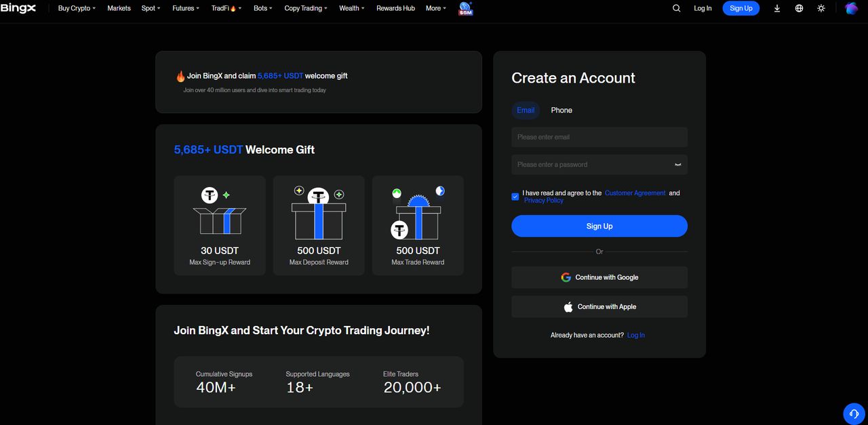
Task: Expand the Buy Crypto dropdown
Action: [x=77, y=8]
